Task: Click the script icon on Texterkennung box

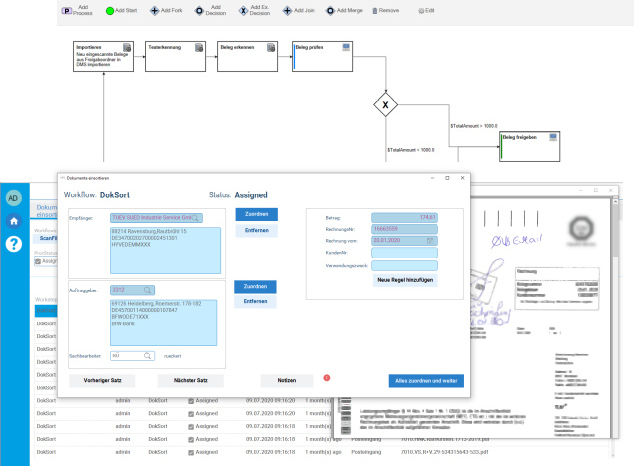Action: coord(199,48)
